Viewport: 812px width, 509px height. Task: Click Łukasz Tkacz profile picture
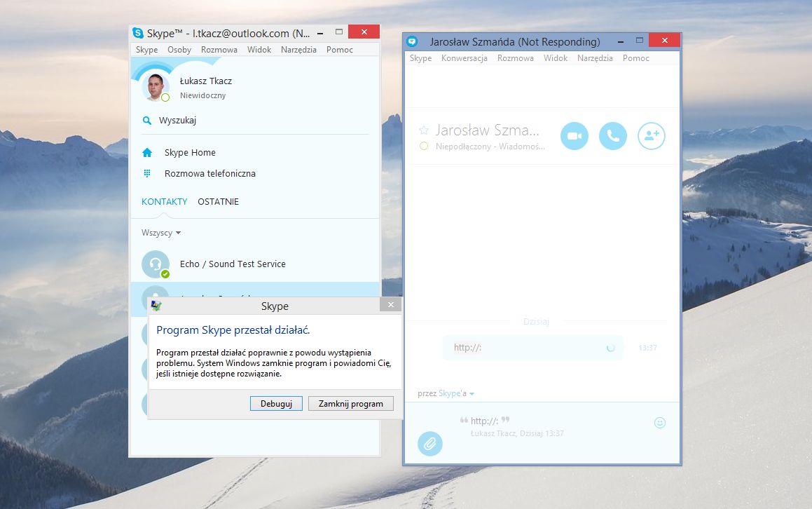156,86
